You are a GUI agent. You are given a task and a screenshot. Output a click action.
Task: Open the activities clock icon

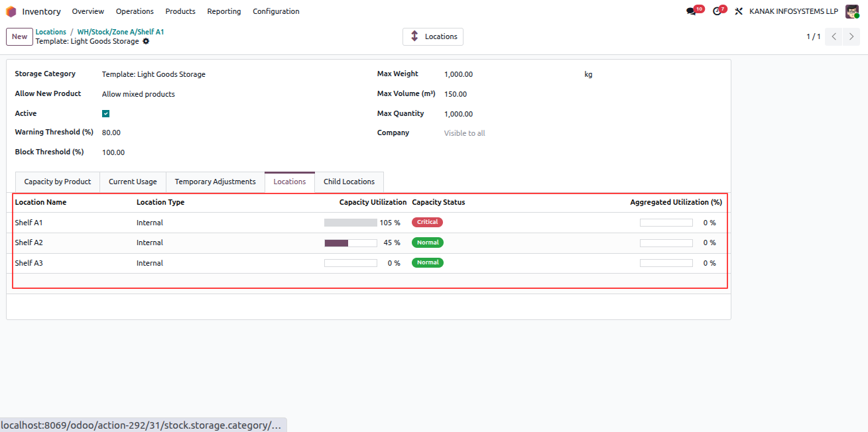[x=716, y=11]
